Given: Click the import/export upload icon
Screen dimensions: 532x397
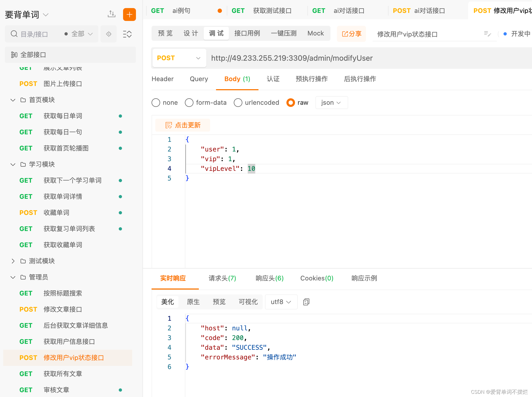Looking at the screenshot, I should click(112, 14).
